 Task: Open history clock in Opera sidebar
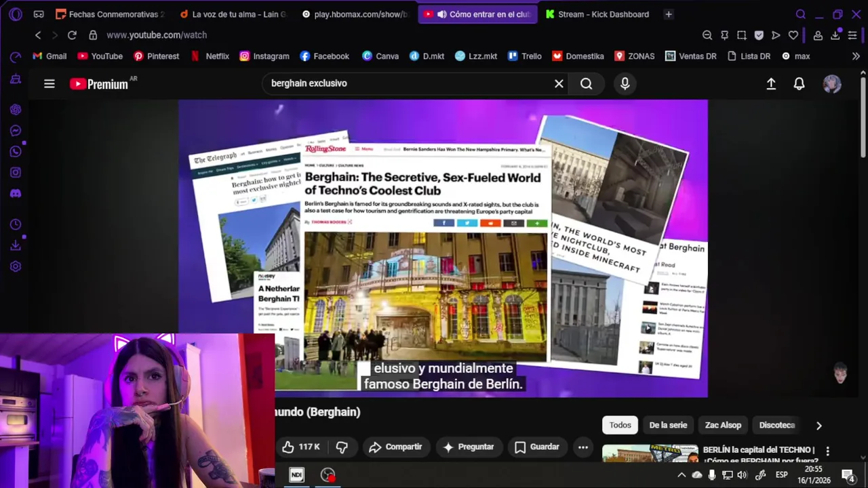[x=16, y=224]
